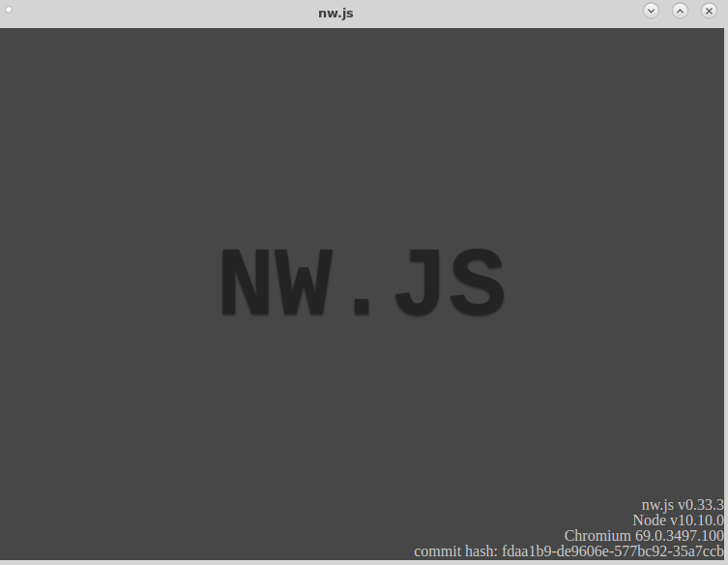Minimize the nw.js window

tap(651, 11)
